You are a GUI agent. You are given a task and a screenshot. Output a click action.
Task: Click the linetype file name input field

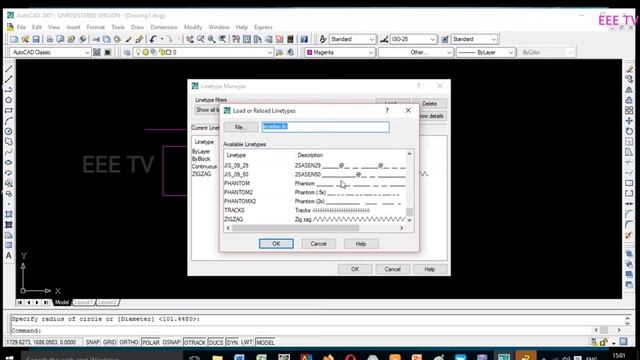point(326,127)
